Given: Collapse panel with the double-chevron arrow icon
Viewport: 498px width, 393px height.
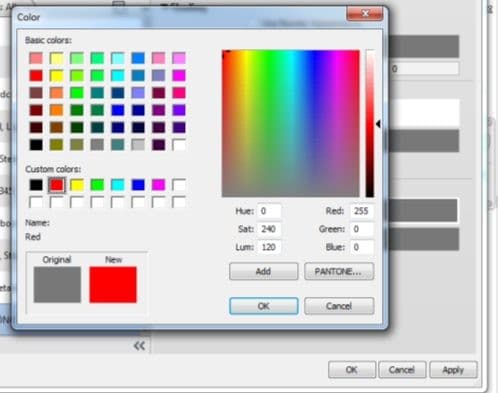Looking at the screenshot, I should coord(139,346).
